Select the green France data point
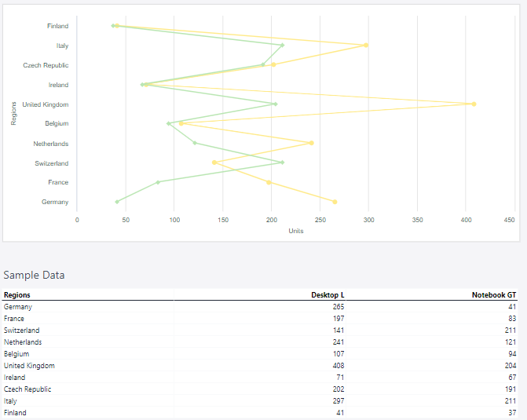The height and width of the screenshot is (420, 527). 158,182
